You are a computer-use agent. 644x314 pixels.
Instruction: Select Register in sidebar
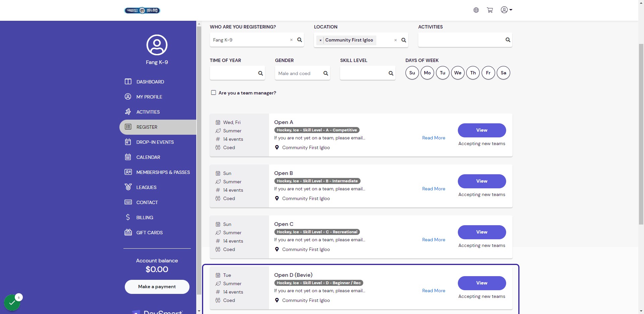pyautogui.click(x=158, y=127)
